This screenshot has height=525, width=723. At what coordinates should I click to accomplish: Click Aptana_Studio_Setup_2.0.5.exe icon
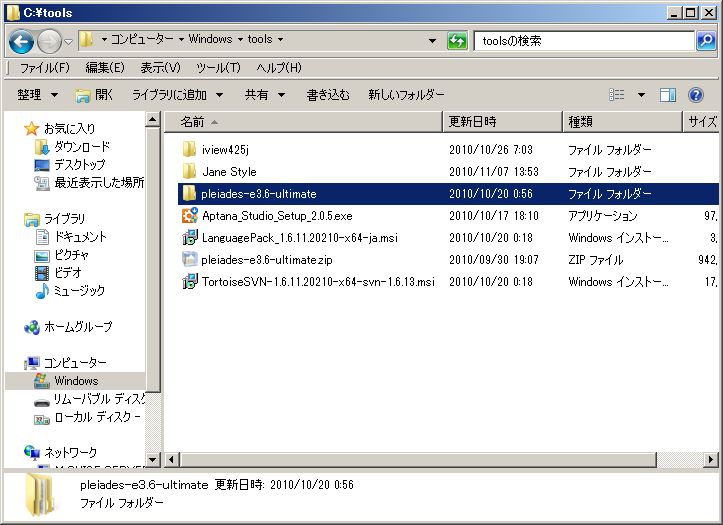coord(190,215)
